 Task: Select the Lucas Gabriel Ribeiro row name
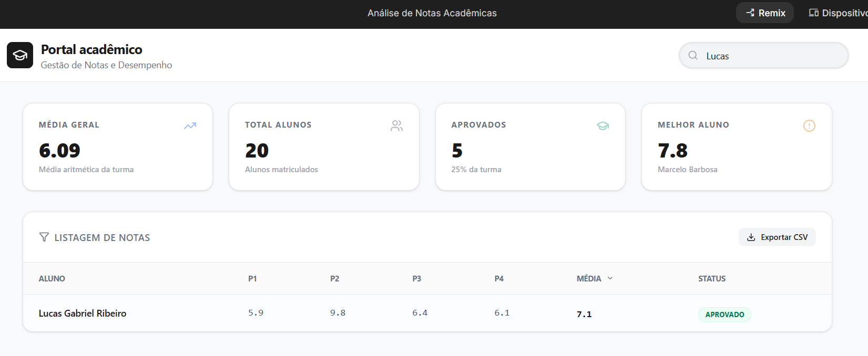coord(83,313)
